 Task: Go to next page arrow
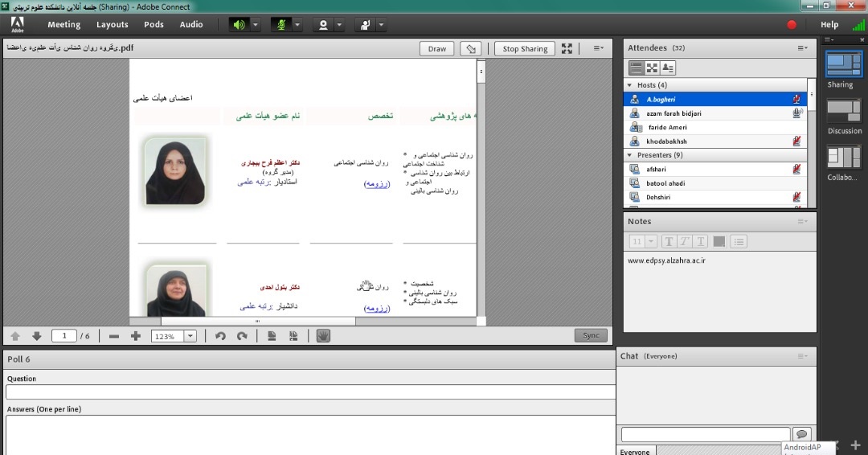(x=36, y=336)
